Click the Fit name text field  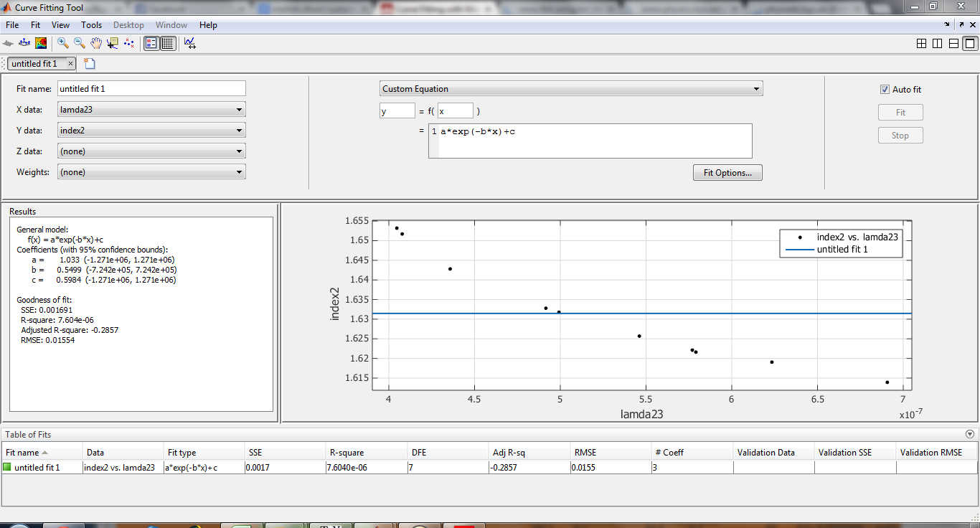point(151,89)
